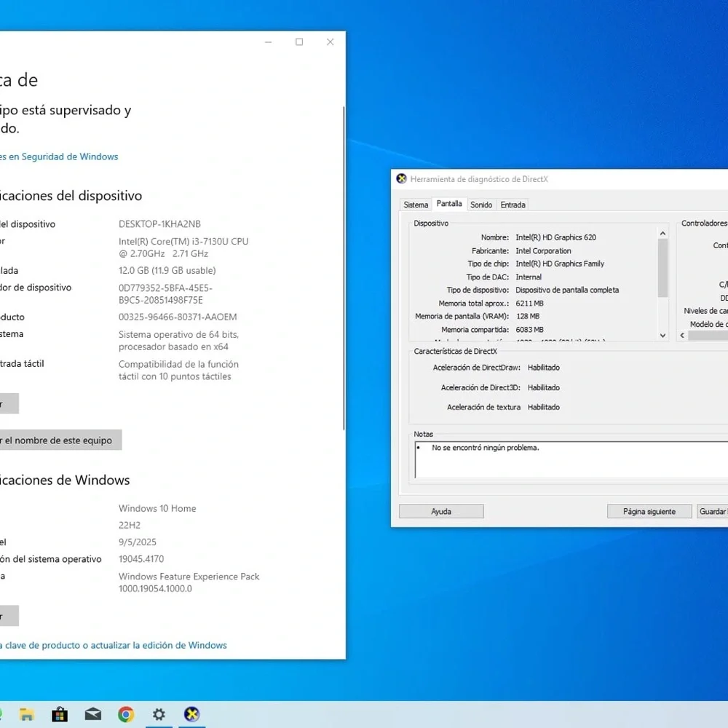
Task: Click the Dispositivo list scrollbar thumb
Action: [x=662, y=268]
